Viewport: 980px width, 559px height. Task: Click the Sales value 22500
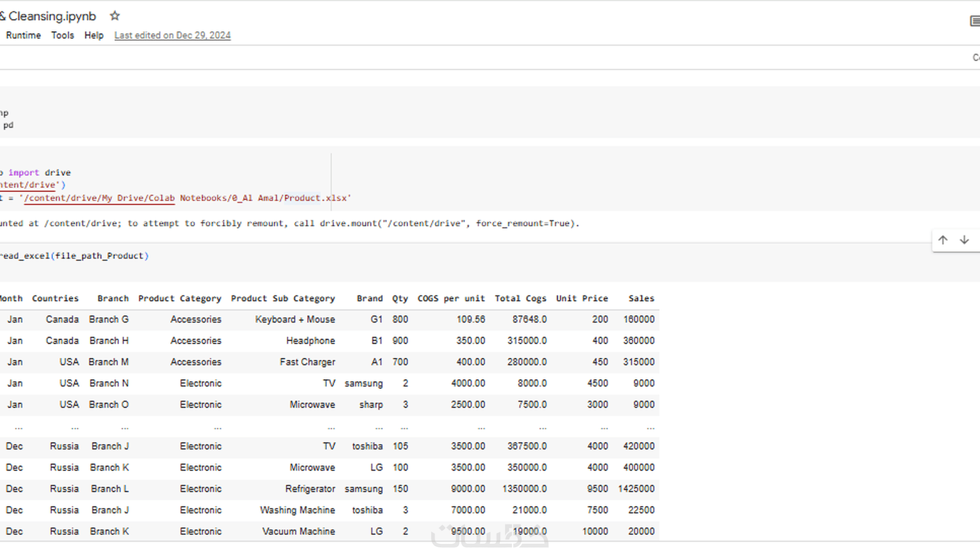[x=641, y=510]
